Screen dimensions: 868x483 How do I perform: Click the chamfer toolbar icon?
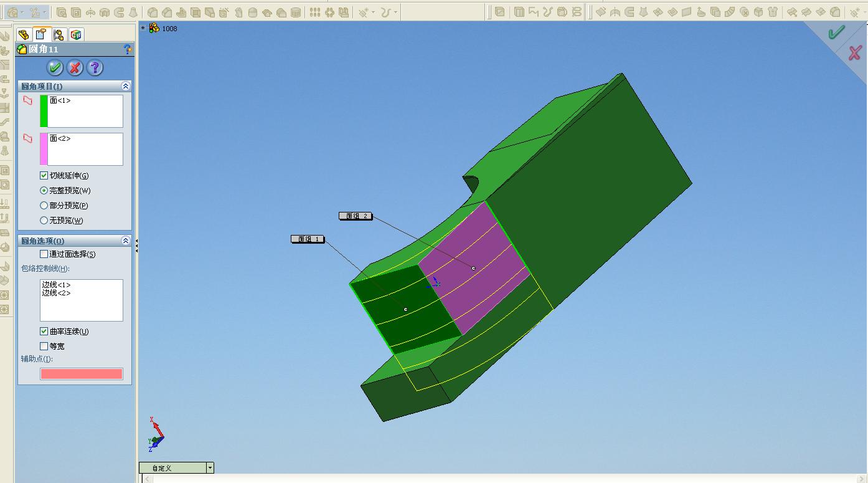click(x=166, y=12)
